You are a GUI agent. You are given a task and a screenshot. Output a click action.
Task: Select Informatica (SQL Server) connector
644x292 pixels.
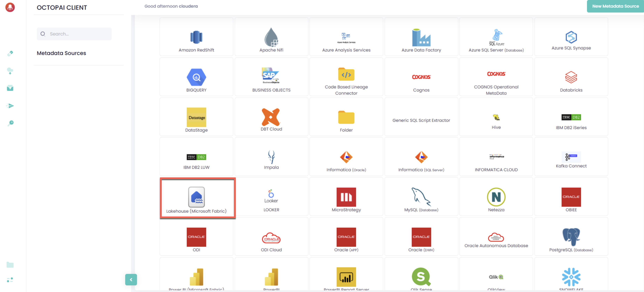(x=421, y=157)
